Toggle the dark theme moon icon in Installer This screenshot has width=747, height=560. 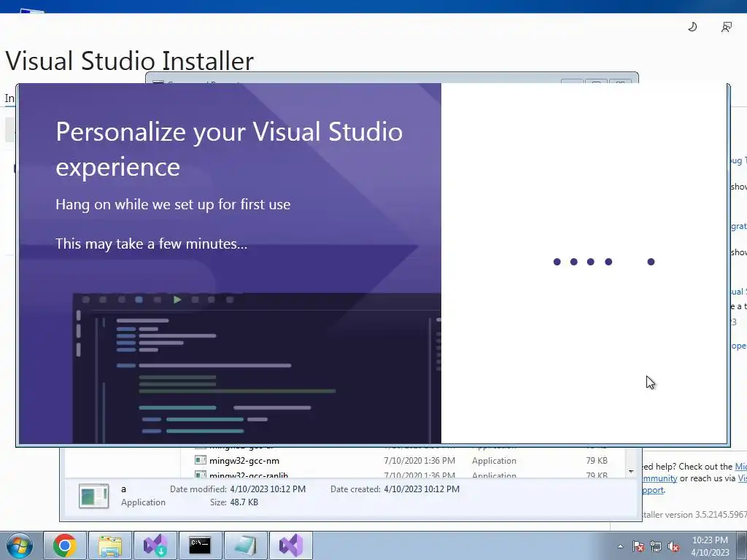(x=692, y=27)
